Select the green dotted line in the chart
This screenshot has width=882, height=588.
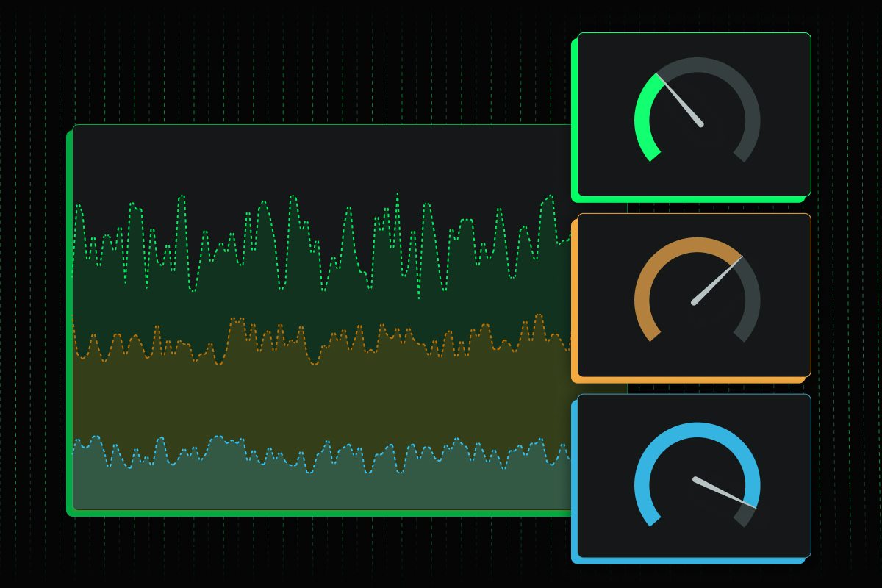[x=182, y=196]
